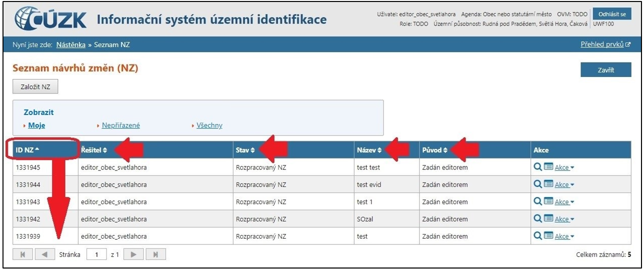The height and width of the screenshot is (269, 644).
Task: Open the Přehled prvků link
Action: coord(602,44)
